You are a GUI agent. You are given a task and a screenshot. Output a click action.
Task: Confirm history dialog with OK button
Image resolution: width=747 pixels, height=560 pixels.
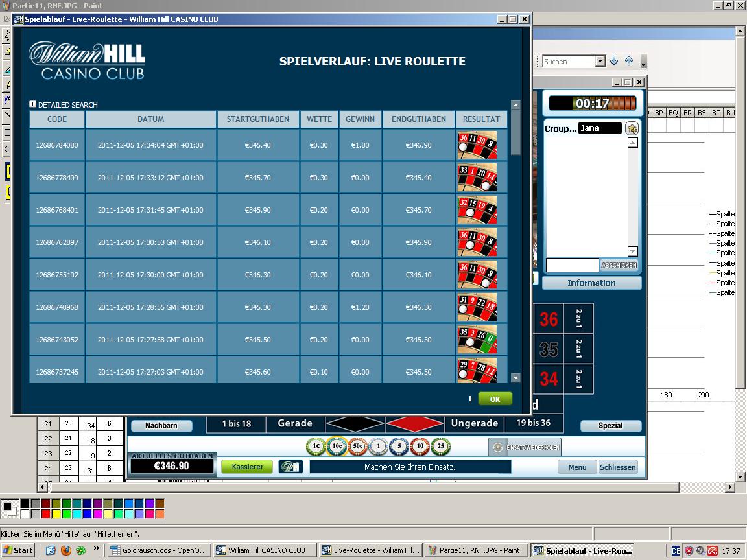point(495,399)
